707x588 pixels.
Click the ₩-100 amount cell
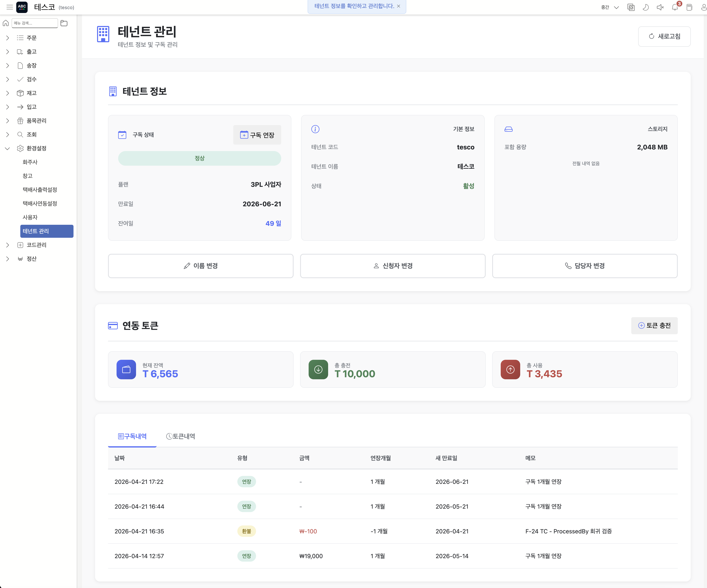pos(308,532)
